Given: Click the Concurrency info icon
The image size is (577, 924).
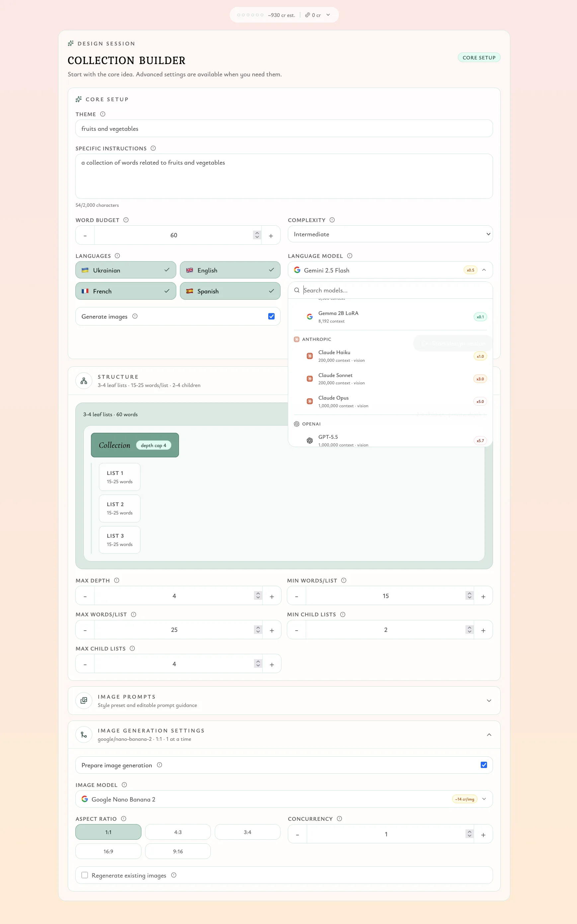Looking at the screenshot, I should coord(339,818).
